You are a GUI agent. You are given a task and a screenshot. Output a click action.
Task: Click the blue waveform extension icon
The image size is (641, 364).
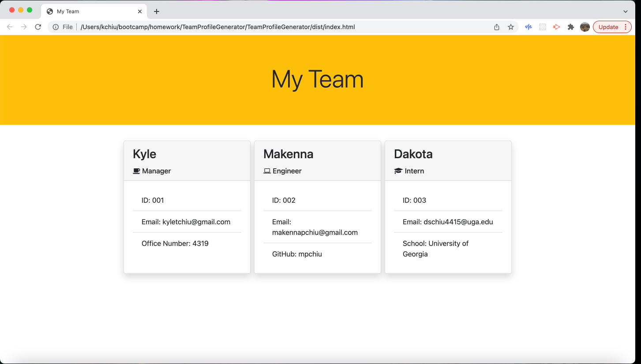coord(529,27)
